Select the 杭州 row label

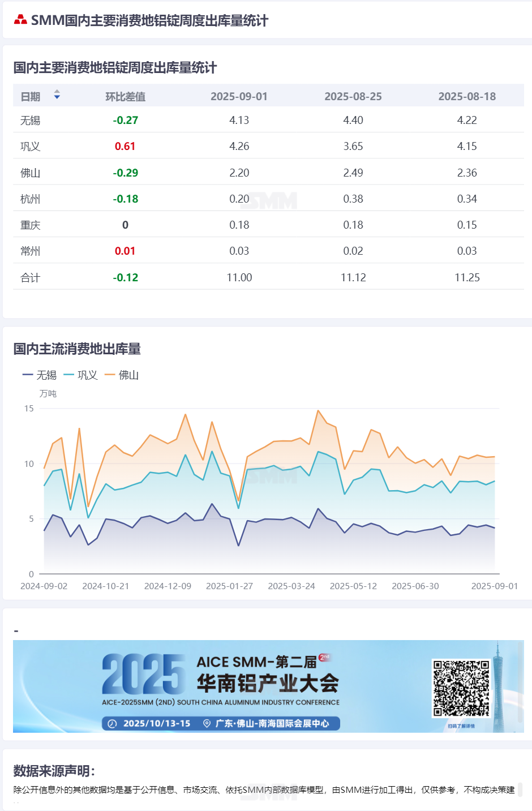[x=31, y=199]
